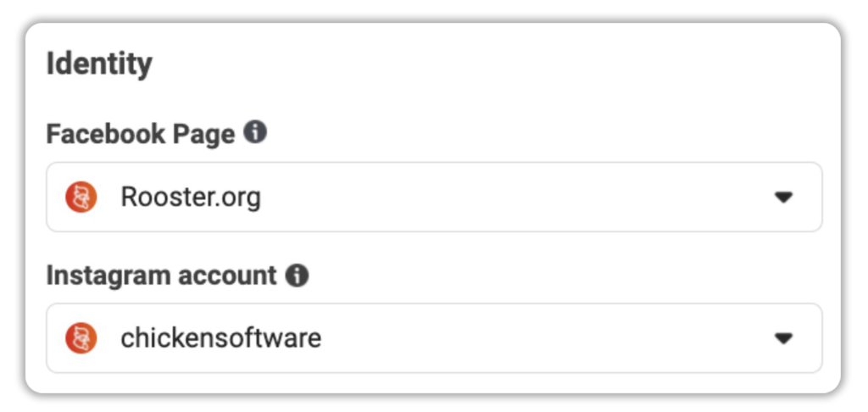
Task: Click the orange avatar next to Rooster.org
Action: (x=81, y=198)
